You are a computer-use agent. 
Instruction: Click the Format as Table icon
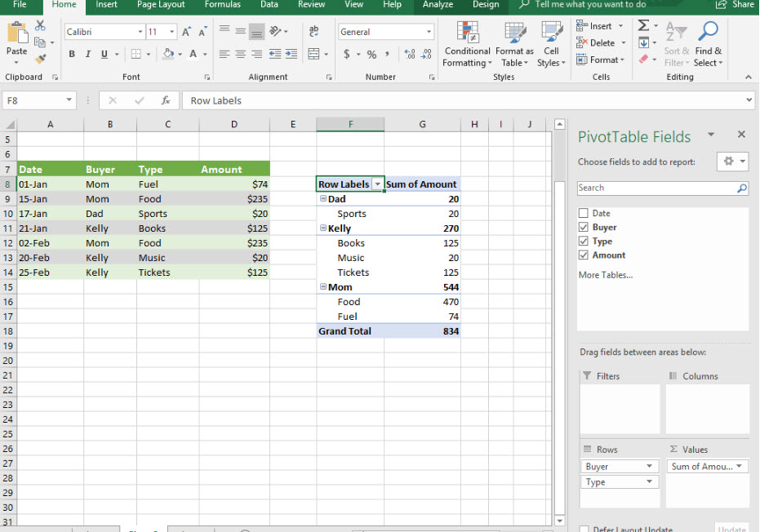pyautogui.click(x=514, y=45)
